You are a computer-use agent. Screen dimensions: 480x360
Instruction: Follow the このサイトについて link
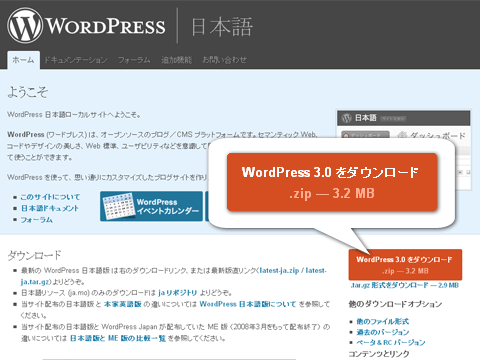[50, 197]
